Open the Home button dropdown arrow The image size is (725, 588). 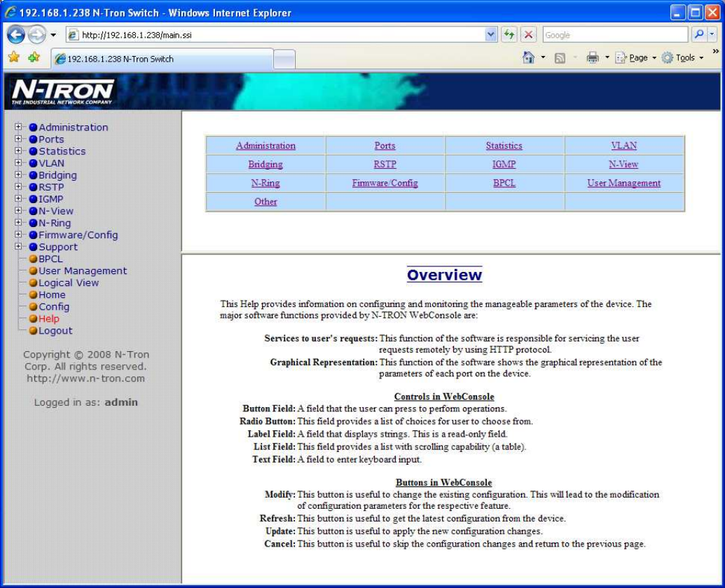coord(543,58)
